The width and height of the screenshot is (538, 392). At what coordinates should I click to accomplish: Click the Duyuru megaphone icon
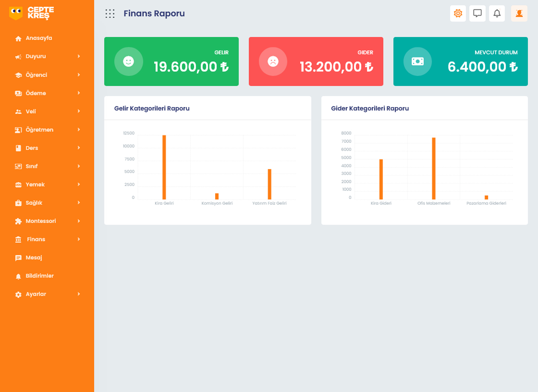click(x=18, y=56)
